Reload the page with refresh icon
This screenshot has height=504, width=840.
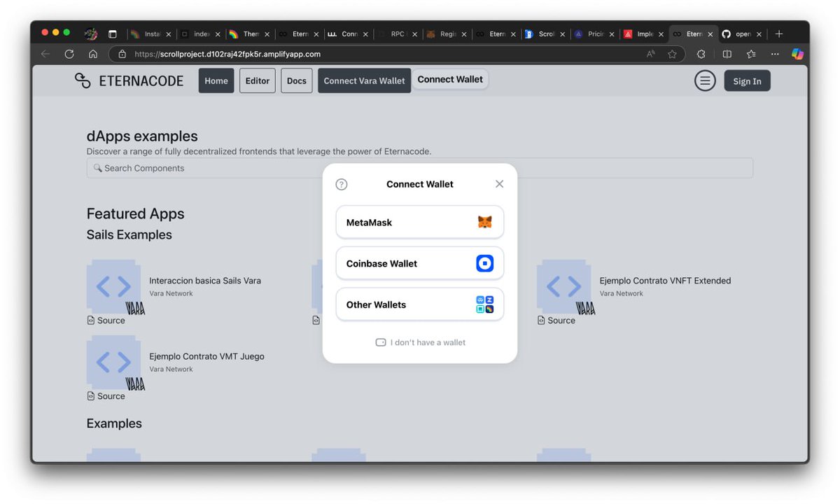(x=69, y=54)
